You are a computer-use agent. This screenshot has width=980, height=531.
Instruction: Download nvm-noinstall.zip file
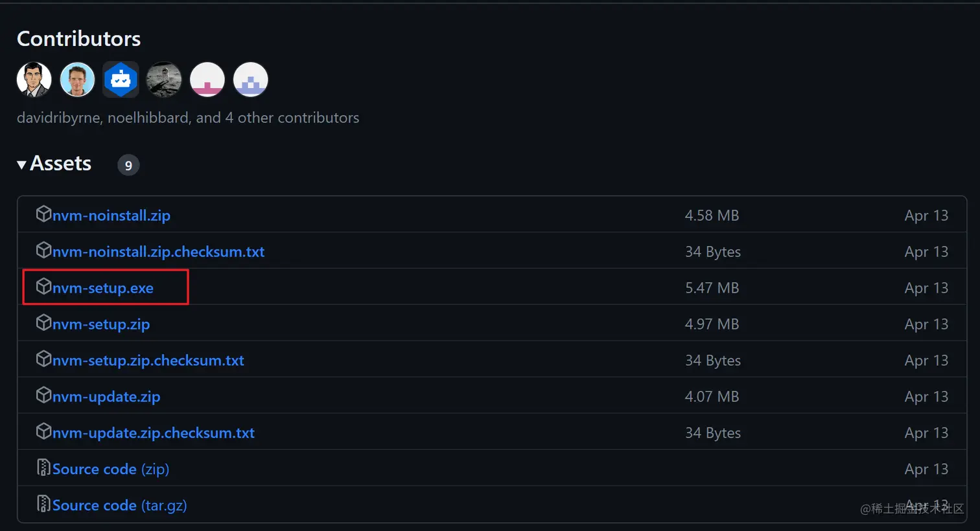click(x=111, y=216)
